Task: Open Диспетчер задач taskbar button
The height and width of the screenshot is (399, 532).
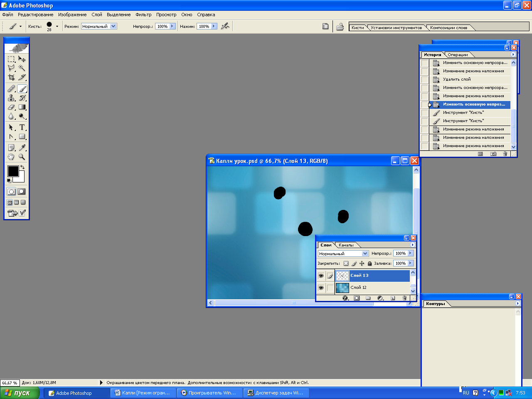Action: (276, 393)
